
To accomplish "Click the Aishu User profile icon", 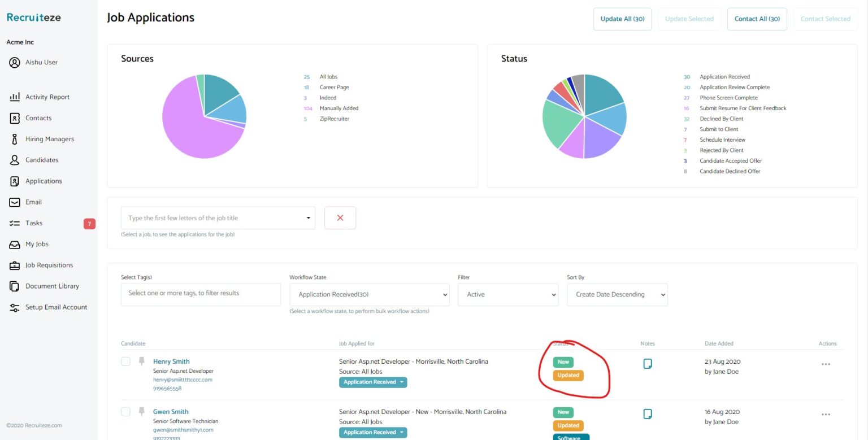I will click(x=16, y=62).
